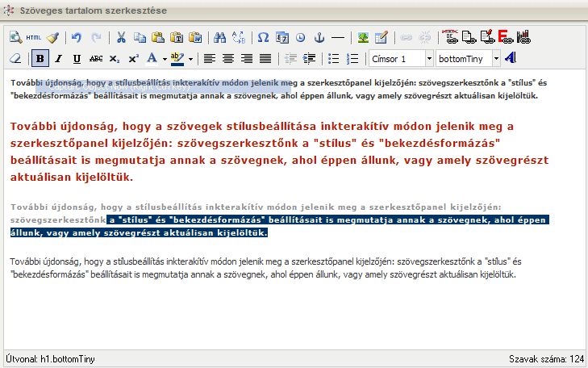
Task: Click the Cut scissors icon
Action: [x=121, y=37]
